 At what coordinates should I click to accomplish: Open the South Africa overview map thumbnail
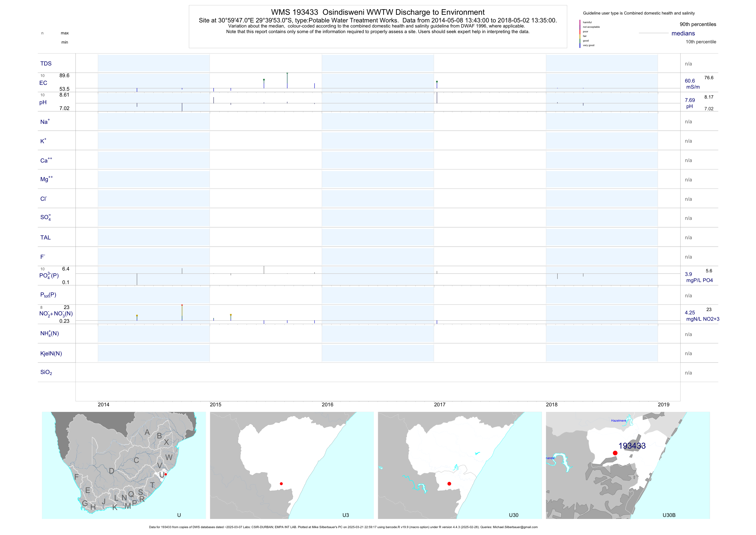pos(124,465)
